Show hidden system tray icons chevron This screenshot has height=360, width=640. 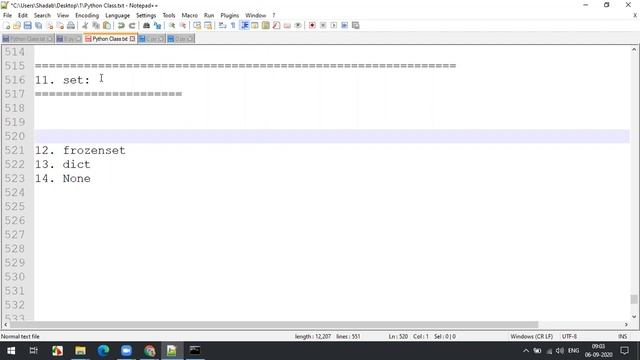(526, 351)
